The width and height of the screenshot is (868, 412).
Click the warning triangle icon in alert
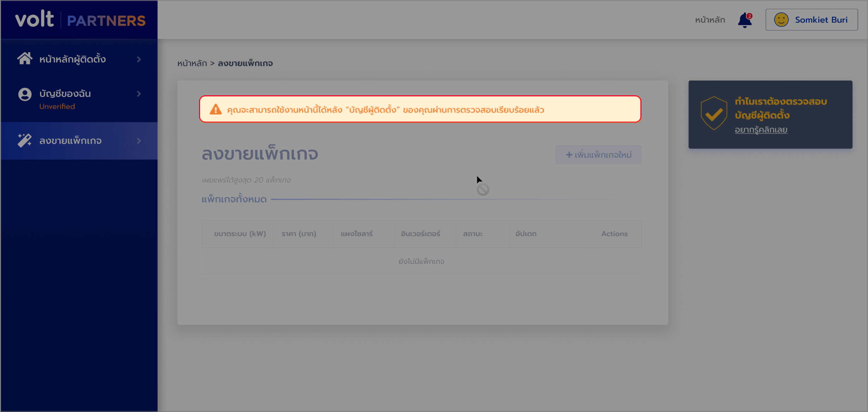click(x=216, y=109)
